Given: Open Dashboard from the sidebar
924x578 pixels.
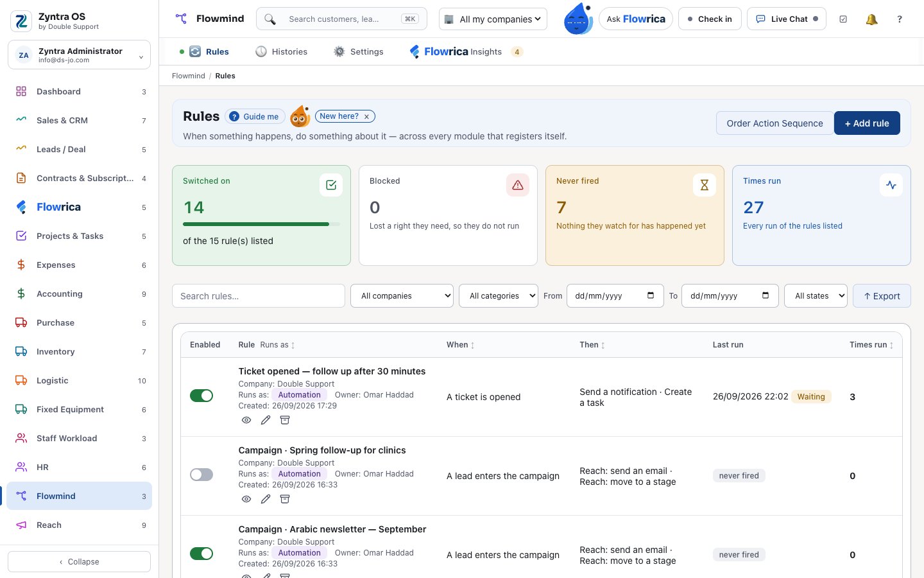Looking at the screenshot, I should [80, 91].
